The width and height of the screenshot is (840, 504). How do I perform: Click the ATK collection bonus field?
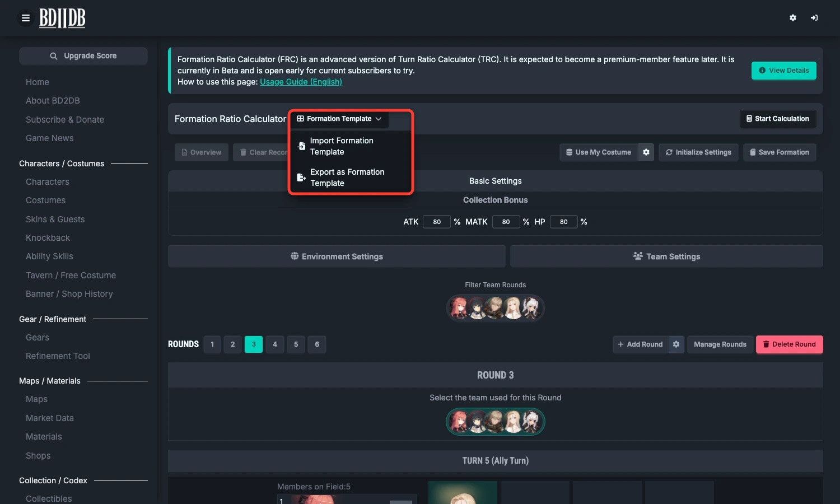click(437, 222)
